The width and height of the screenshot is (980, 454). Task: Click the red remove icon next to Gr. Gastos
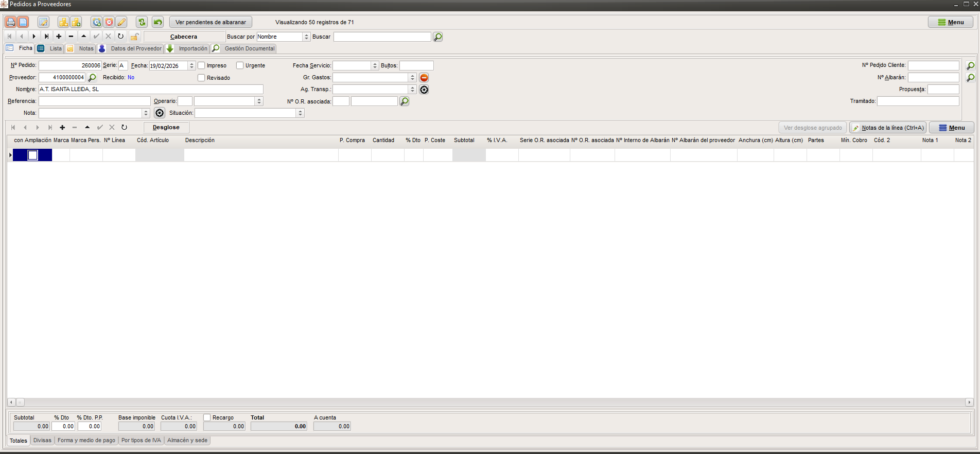click(424, 78)
